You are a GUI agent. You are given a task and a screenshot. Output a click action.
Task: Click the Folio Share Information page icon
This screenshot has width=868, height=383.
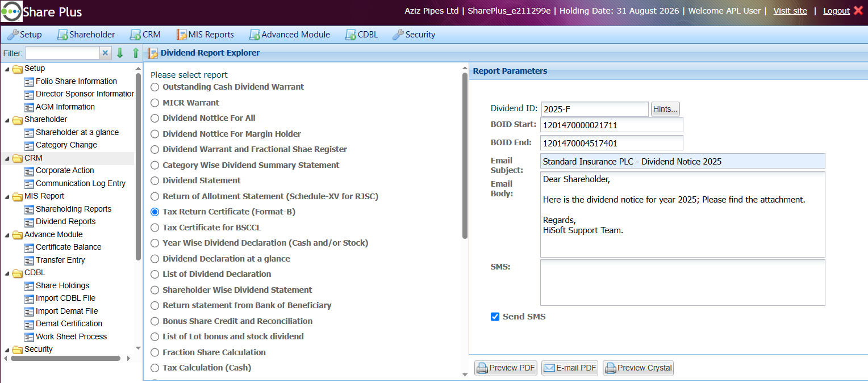[x=29, y=82]
